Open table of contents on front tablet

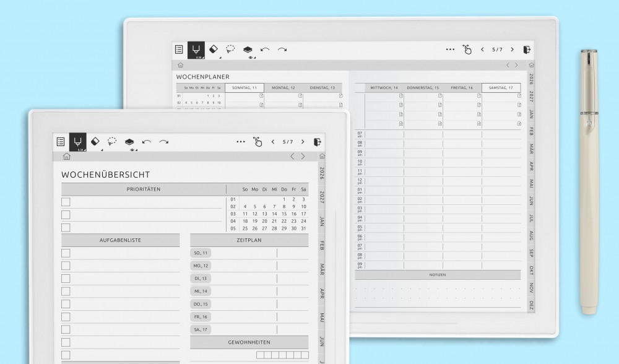(60, 142)
